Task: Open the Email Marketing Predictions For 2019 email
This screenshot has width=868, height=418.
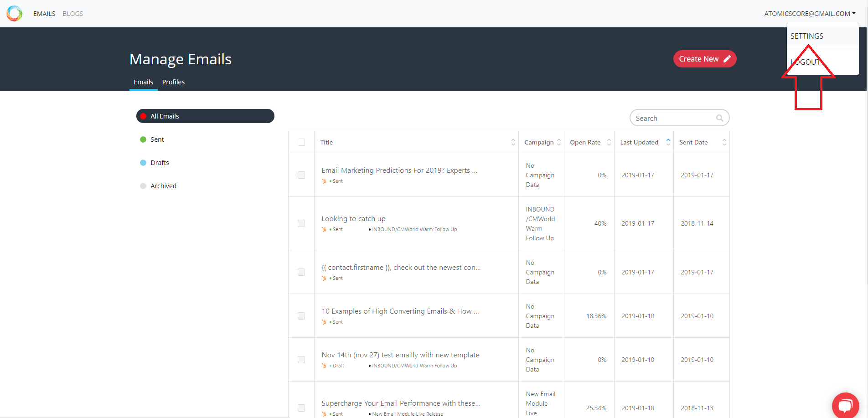Action: click(x=399, y=170)
